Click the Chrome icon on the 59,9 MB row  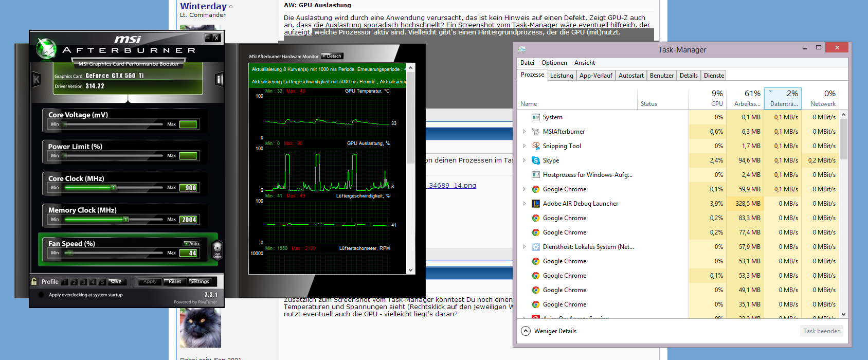pyautogui.click(x=536, y=189)
